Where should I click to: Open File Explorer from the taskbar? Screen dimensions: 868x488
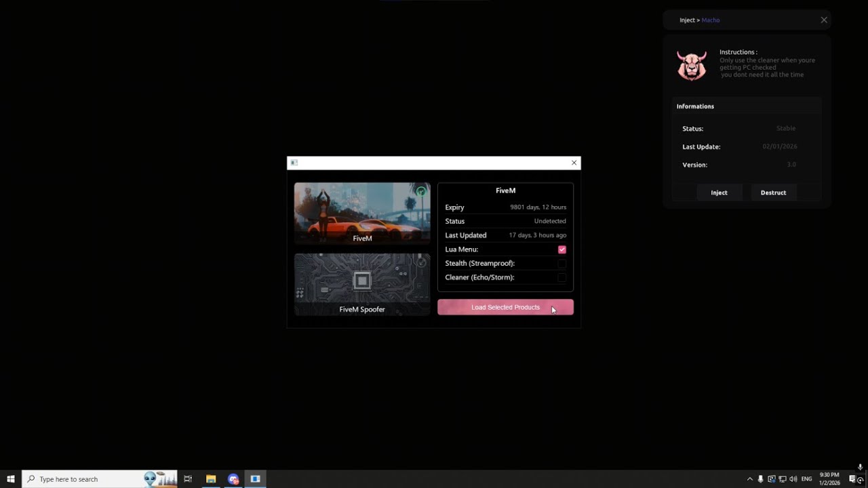[211, 479]
